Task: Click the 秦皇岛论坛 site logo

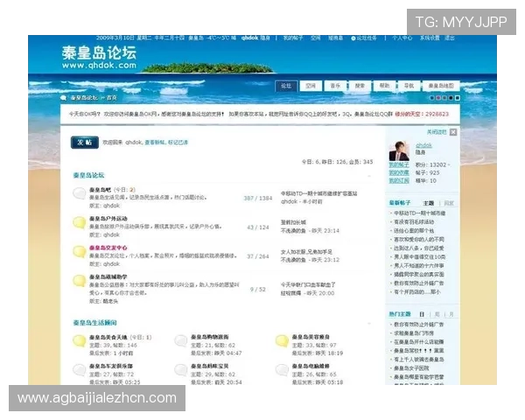Action: pyautogui.click(x=99, y=57)
